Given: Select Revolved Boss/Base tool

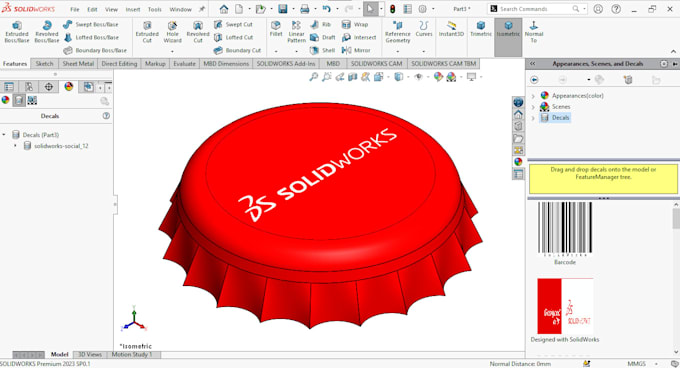Looking at the screenshot, I should [x=46, y=32].
